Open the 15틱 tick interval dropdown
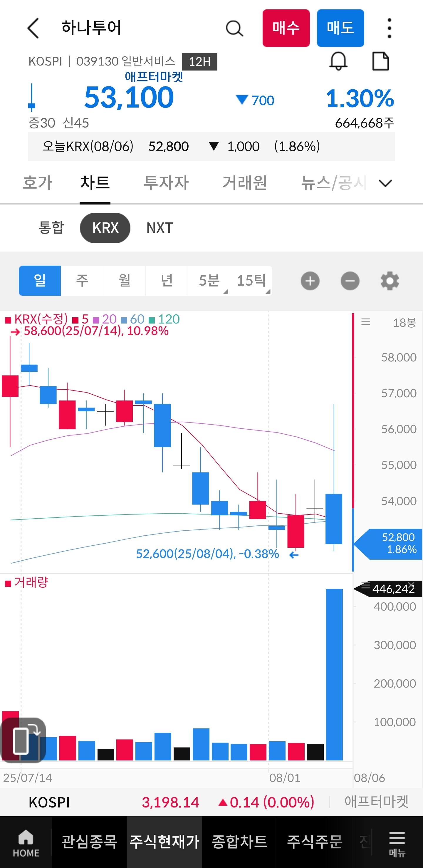Image resolution: width=423 pixels, height=868 pixels. (x=251, y=280)
